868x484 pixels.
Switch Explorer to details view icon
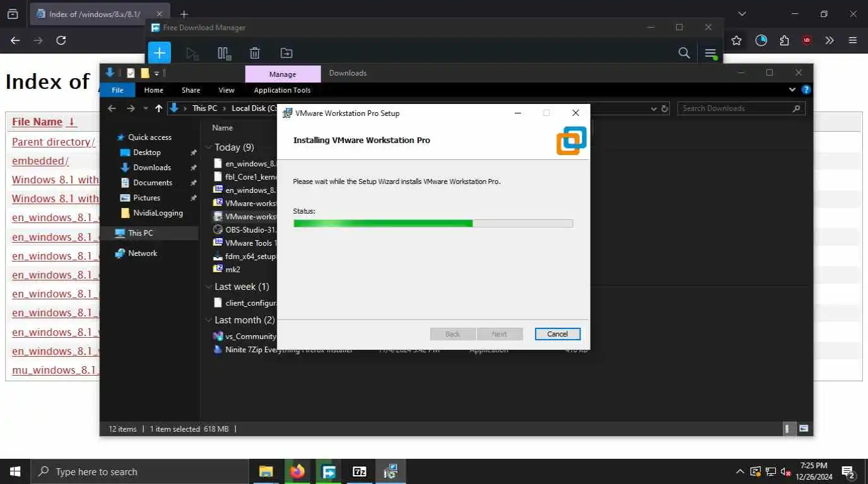(787, 429)
